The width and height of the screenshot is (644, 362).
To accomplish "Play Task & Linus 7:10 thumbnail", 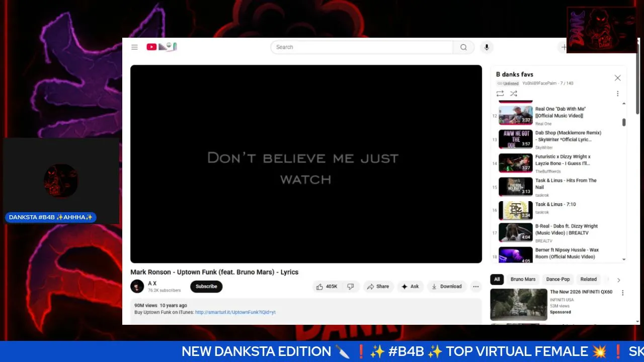I will click(x=516, y=210).
